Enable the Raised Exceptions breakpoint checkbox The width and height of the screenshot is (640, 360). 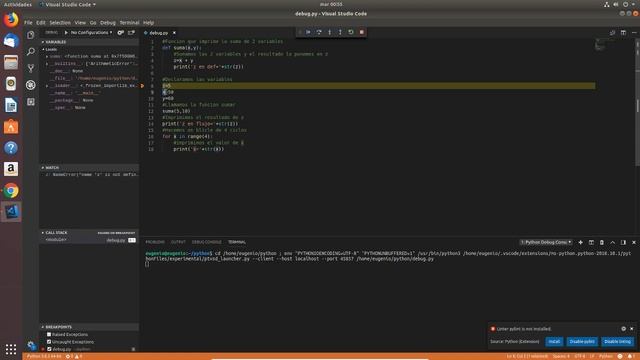49,334
